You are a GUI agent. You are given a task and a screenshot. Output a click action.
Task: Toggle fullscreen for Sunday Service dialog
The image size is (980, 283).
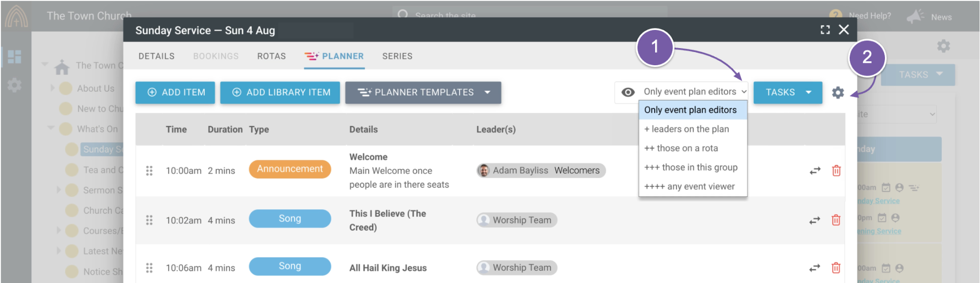point(825,30)
